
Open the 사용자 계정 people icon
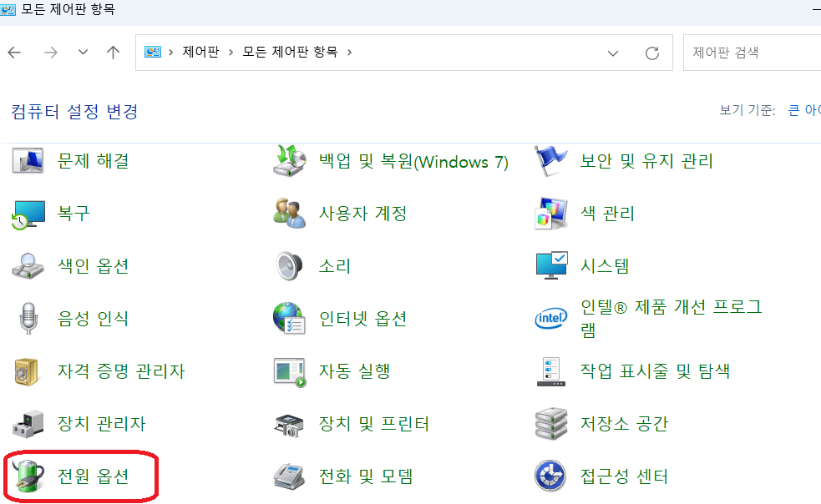pos(290,214)
